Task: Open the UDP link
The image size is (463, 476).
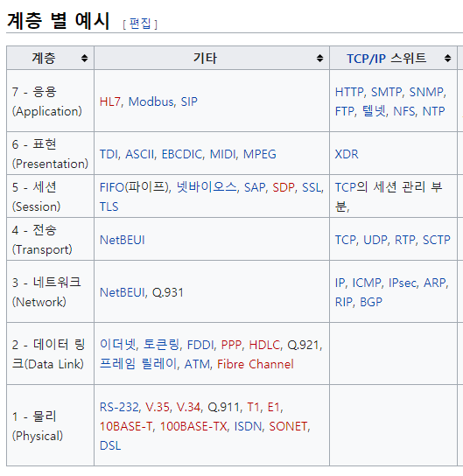Action: point(375,240)
